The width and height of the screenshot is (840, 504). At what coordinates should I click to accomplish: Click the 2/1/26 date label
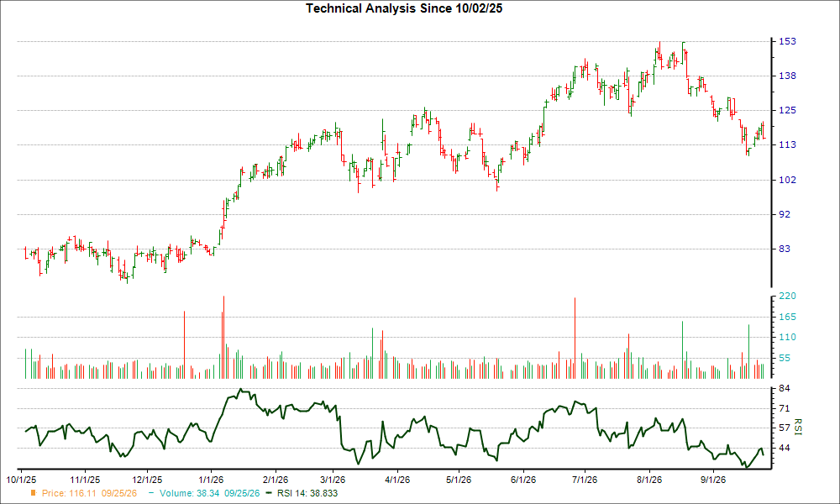[275, 480]
